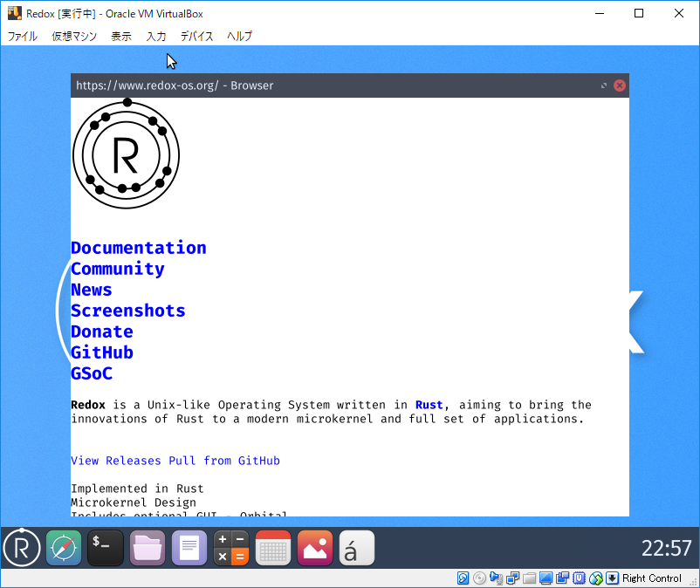Open the character map á icon
700x588 pixels.
(357, 548)
